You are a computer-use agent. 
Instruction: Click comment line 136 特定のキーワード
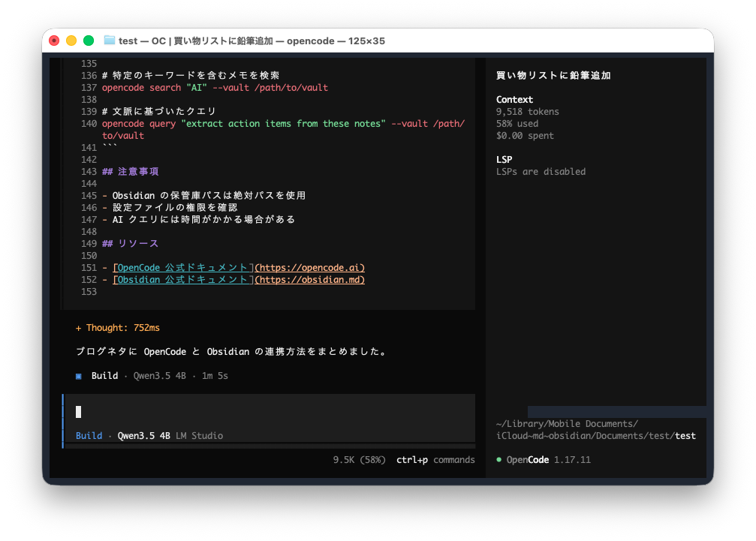191,75
